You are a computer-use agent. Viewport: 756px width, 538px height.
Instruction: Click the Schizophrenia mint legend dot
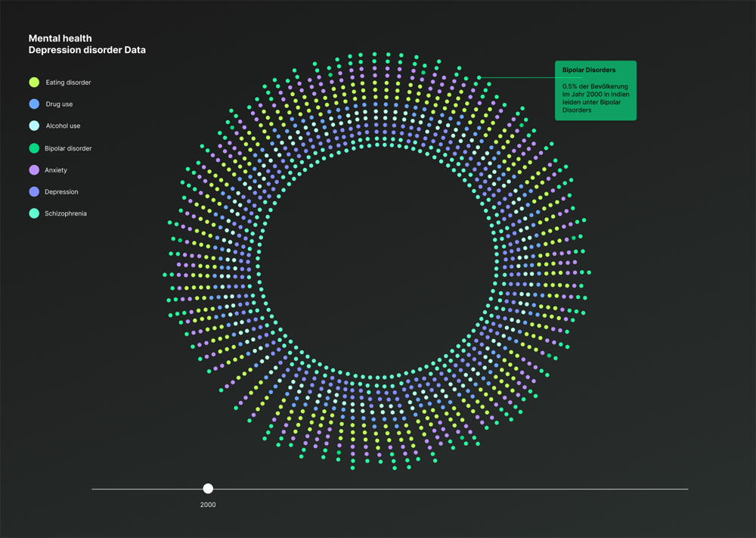tap(34, 213)
